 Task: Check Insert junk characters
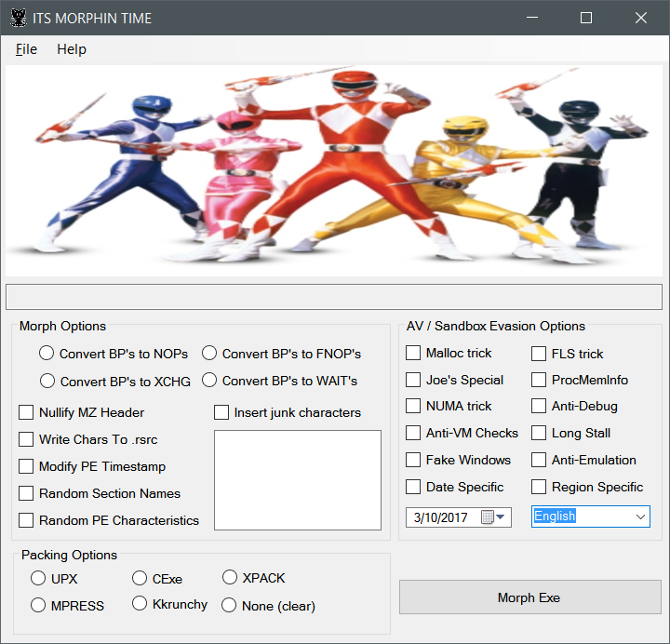coord(221,412)
